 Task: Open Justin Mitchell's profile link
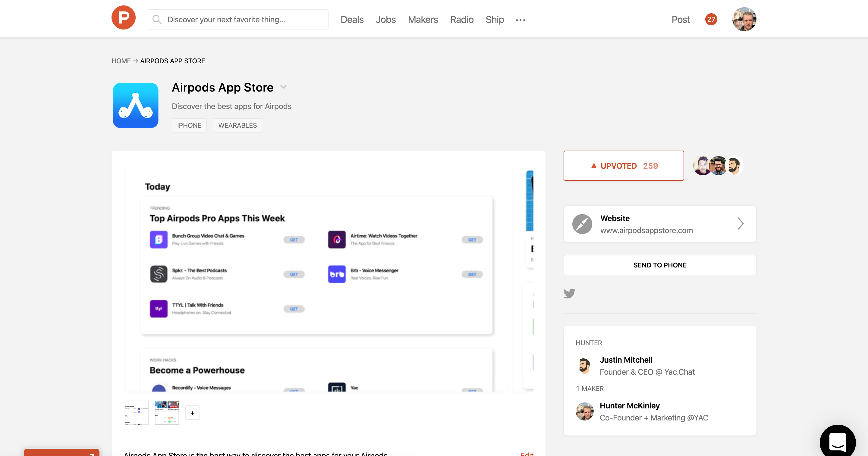coord(626,360)
